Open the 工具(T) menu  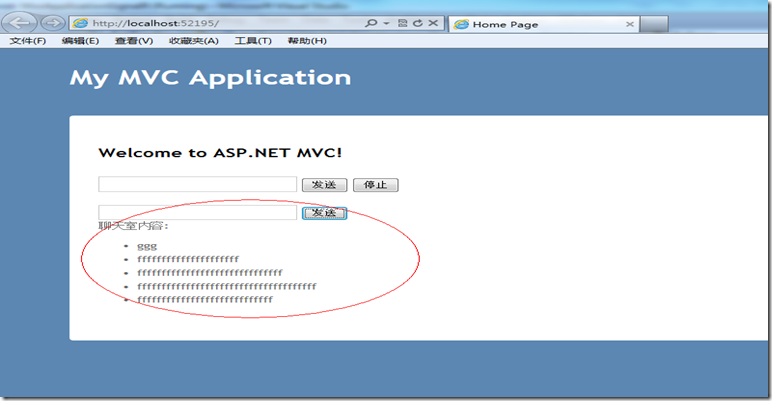point(253,41)
